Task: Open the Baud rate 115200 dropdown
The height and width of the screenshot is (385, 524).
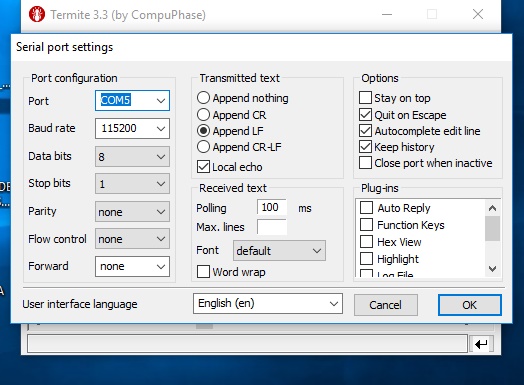Action: (132, 128)
